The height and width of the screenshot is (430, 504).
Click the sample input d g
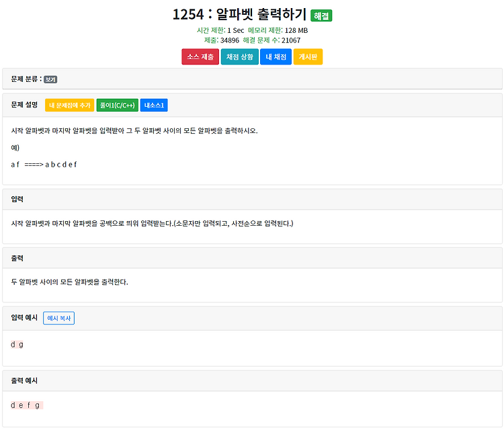[x=17, y=345]
